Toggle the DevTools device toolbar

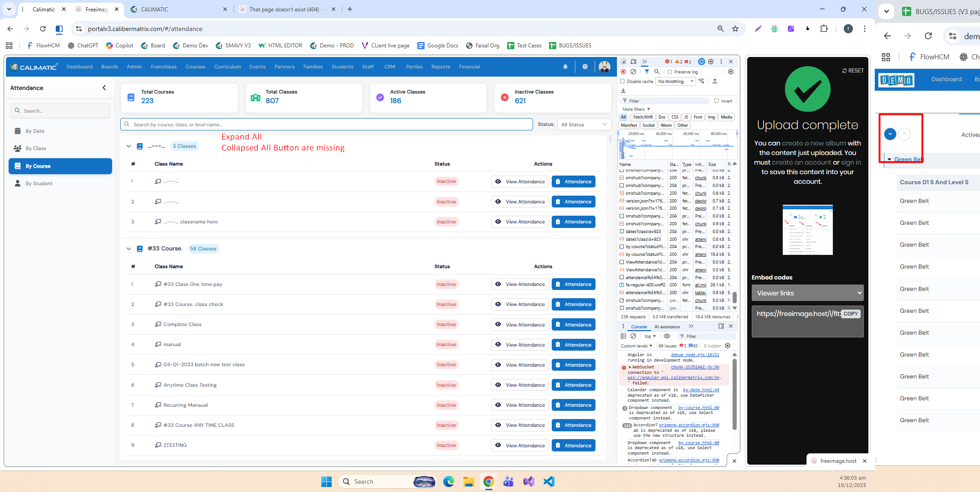pos(633,62)
